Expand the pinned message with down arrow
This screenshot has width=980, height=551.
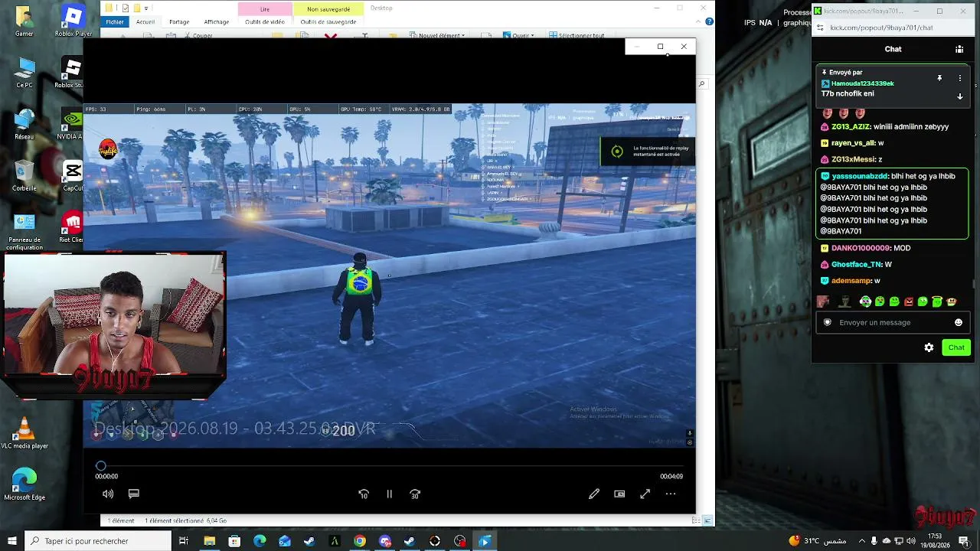(960, 96)
